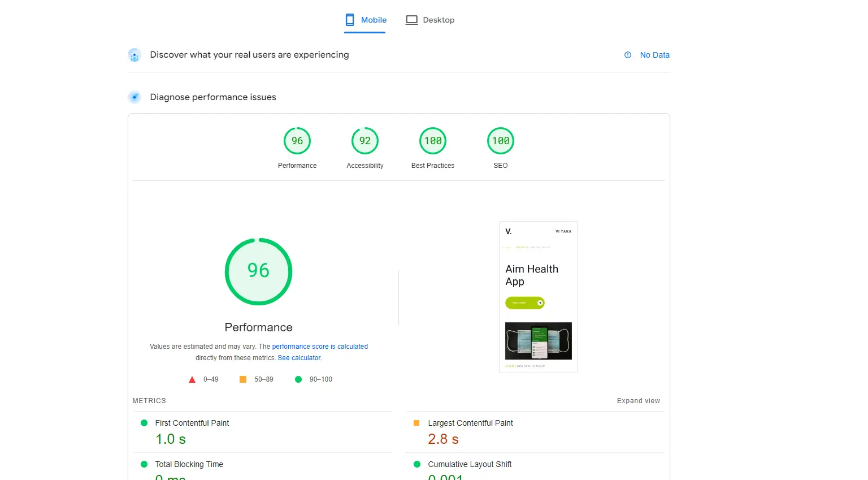Click the Diagnose performance issues icon
Screen dimensions: 868x480
(134, 97)
